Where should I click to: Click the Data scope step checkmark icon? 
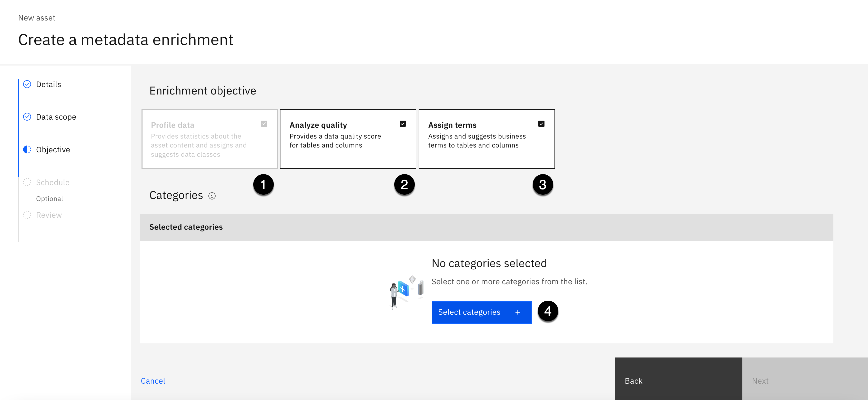[27, 117]
